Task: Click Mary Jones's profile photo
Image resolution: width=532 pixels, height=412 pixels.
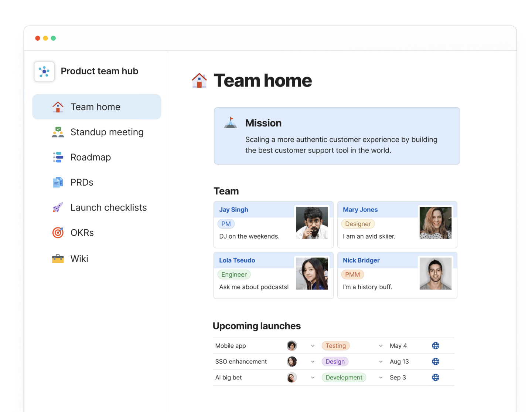Action: (435, 223)
